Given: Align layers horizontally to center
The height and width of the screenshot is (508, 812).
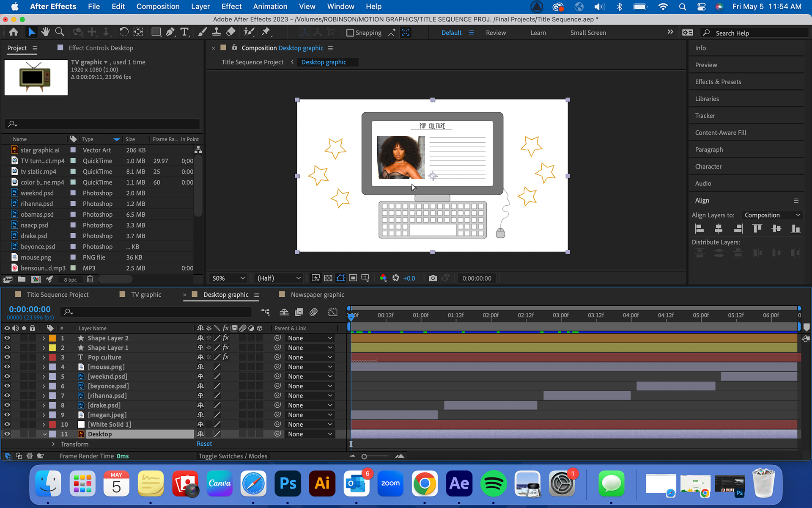Looking at the screenshot, I should point(719,229).
